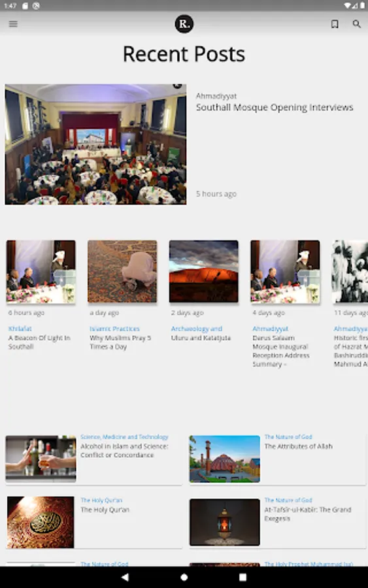The width and height of the screenshot is (368, 588).
Task: Open The Attributes of Allah article
Action: coord(298,446)
